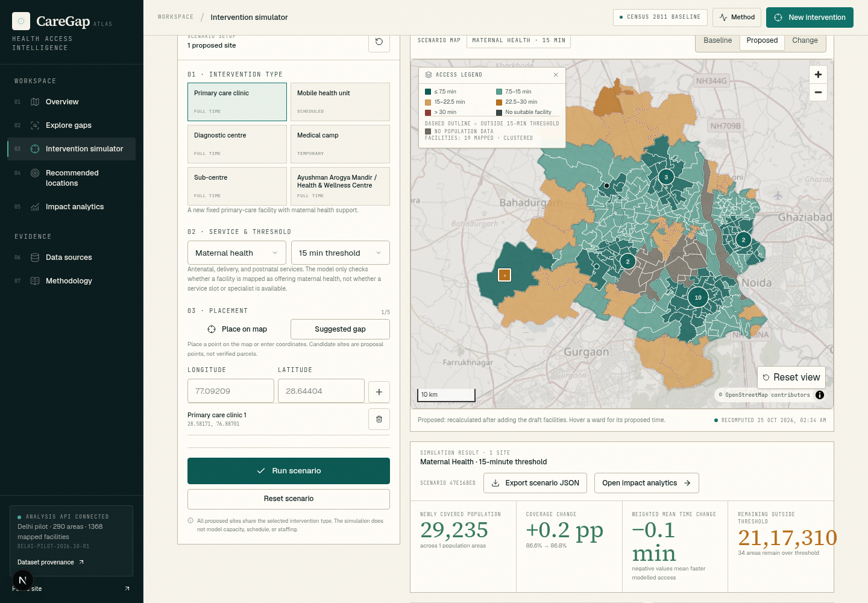Choose Diagnostic centre intervention type
Image resolution: width=868 pixels, height=603 pixels.
(x=237, y=144)
